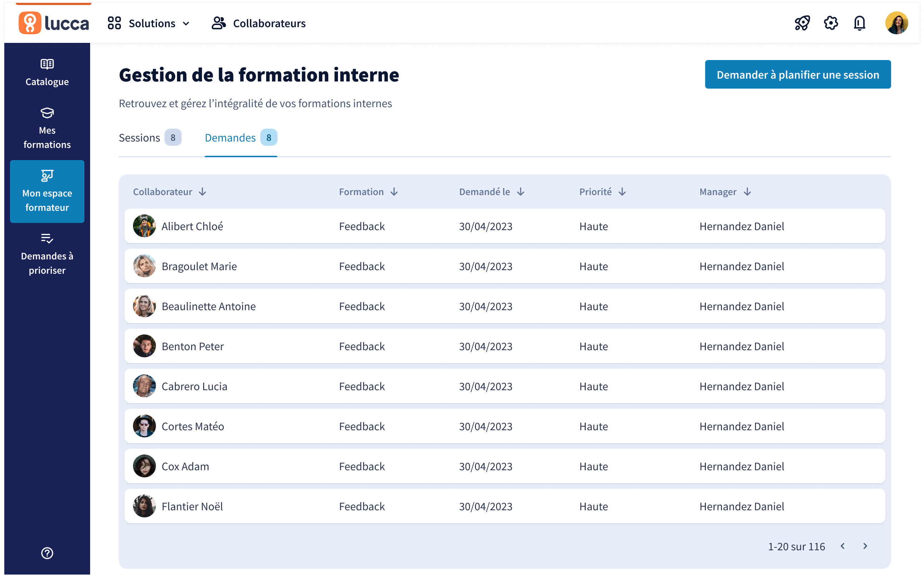Click the Lucca logo
Viewport: 924px width, 586px height.
(x=54, y=23)
